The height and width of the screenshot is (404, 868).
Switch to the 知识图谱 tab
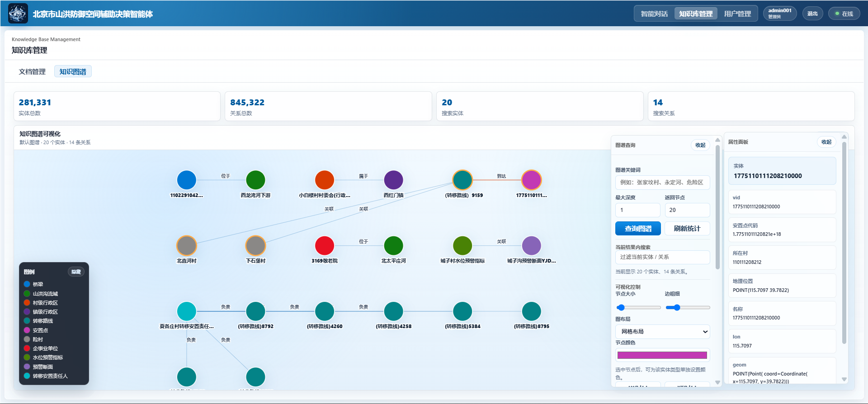pyautogui.click(x=73, y=71)
